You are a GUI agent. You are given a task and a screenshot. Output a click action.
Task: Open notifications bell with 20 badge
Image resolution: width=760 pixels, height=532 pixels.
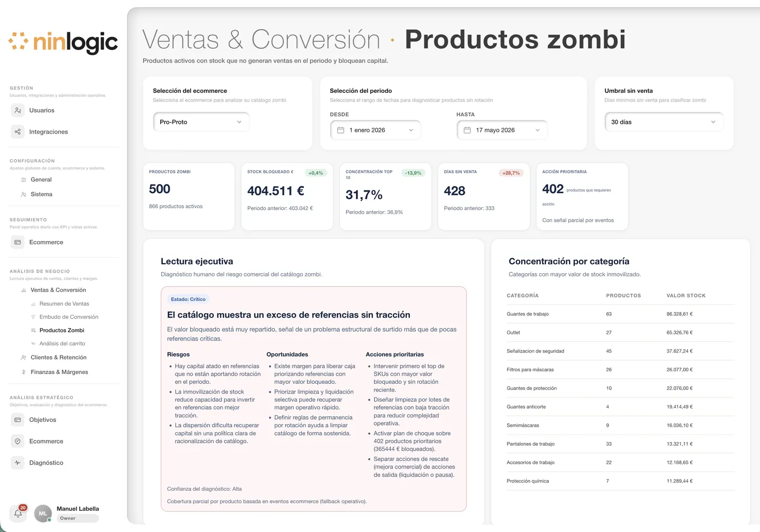18,513
